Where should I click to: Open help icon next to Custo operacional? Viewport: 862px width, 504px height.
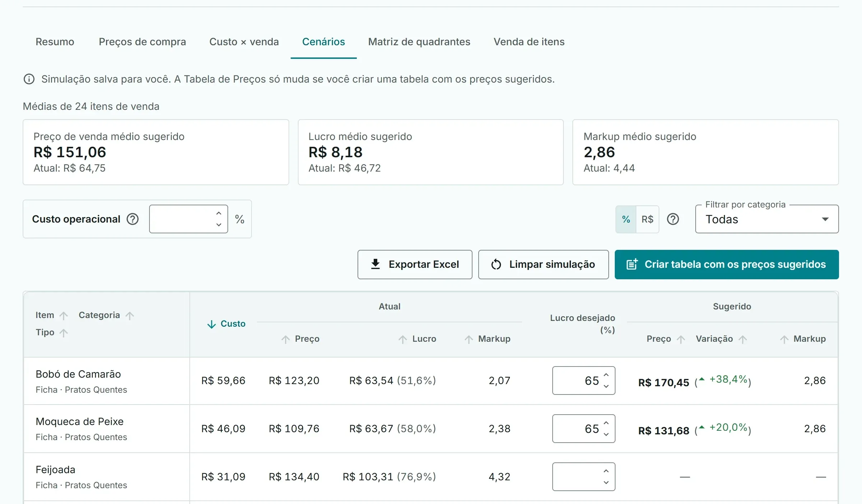pos(133,219)
